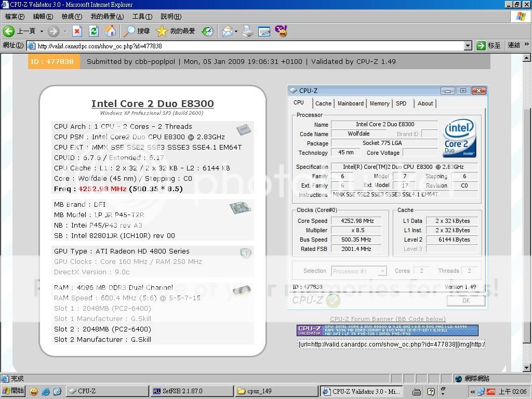The width and height of the screenshot is (532, 399).
Task: Click the page's vertical scrollbar thumb
Action: pyautogui.click(x=527, y=225)
